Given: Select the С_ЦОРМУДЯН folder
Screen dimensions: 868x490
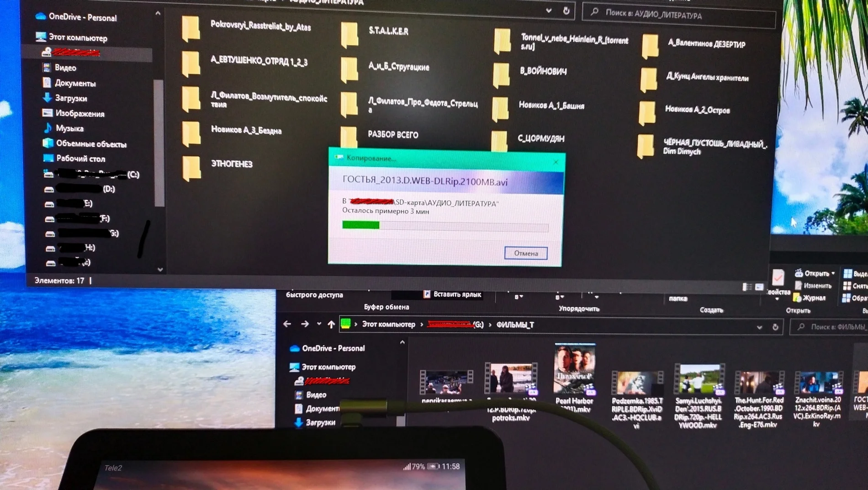Looking at the screenshot, I should [528, 139].
